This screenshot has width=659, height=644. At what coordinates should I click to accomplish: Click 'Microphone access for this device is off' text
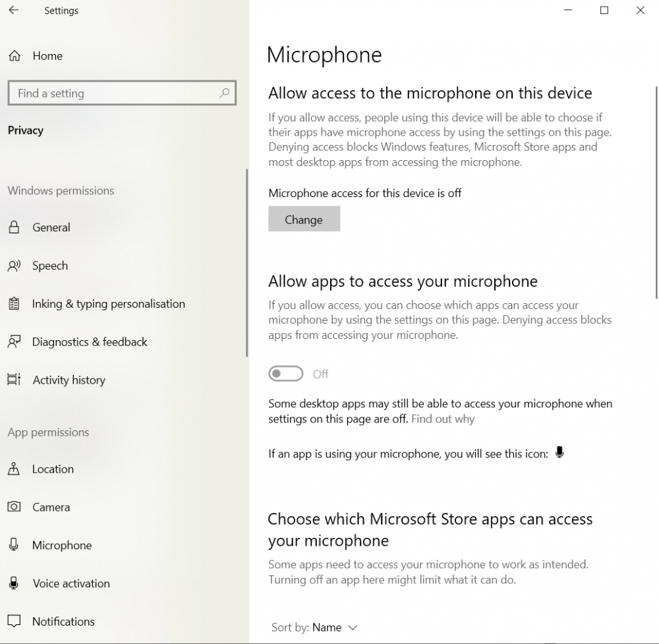tap(365, 193)
